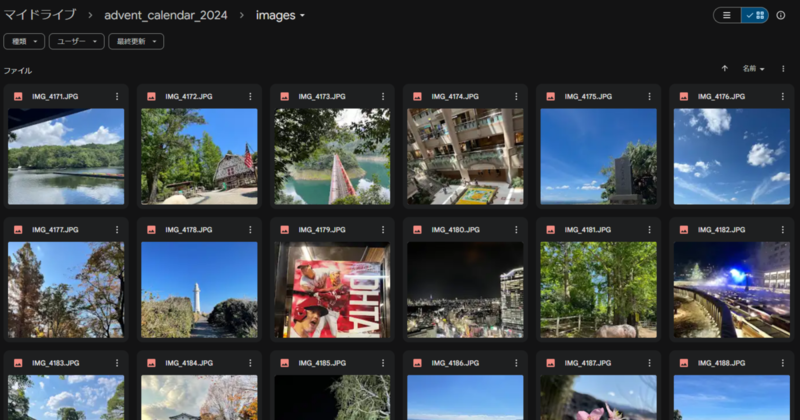800x420 pixels.
Task: Open more options for IMG_4176.JPG
Action: pyautogui.click(x=782, y=96)
